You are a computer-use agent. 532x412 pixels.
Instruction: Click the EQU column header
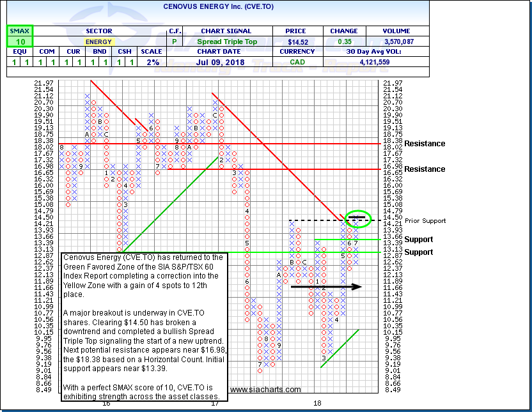[18, 52]
